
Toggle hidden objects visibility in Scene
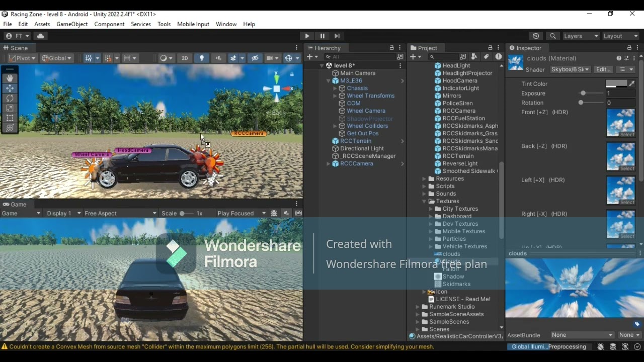[x=255, y=58]
